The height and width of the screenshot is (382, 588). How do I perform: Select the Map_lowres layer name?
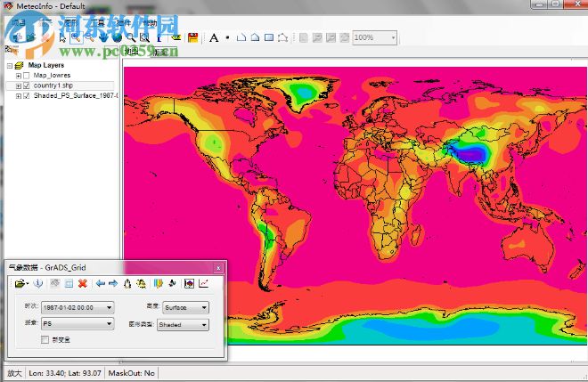coord(52,76)
